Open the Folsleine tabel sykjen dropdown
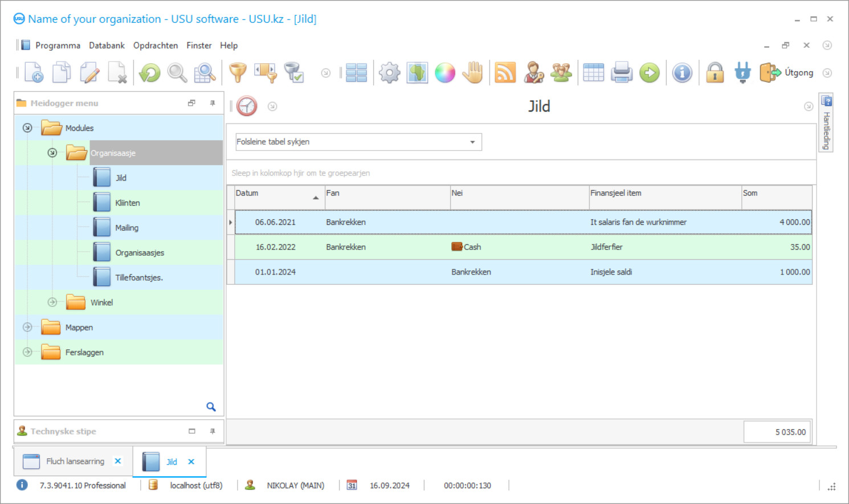The width and height of the screenshot is (849, 504). click(472, 142)
